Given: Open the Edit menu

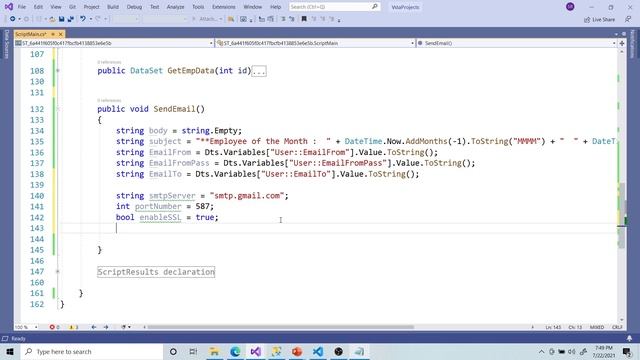Looking at the screenshot, I should 38,7.
